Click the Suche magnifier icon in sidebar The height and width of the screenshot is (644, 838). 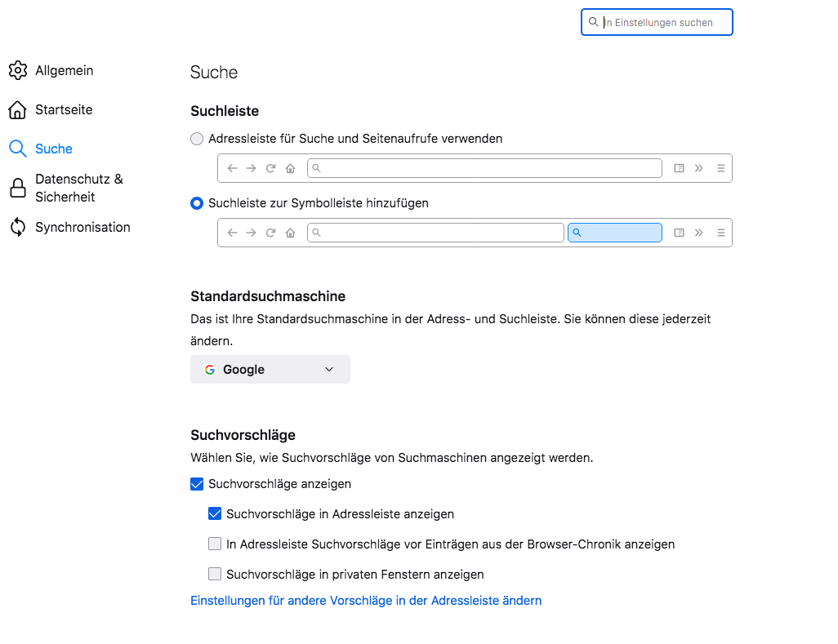pos(18,149)
